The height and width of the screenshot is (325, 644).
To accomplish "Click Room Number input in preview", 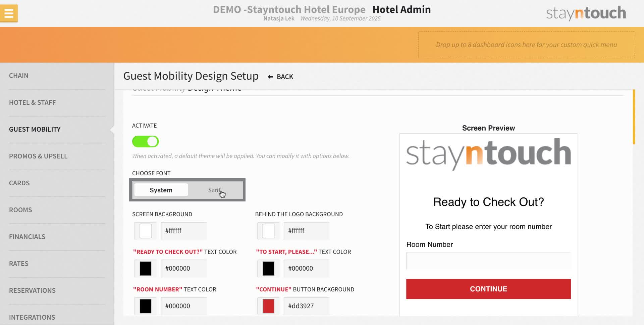I will point(488,261).
